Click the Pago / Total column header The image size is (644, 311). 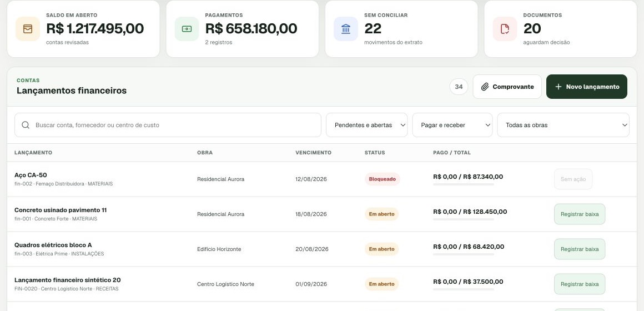coord(452,152)
